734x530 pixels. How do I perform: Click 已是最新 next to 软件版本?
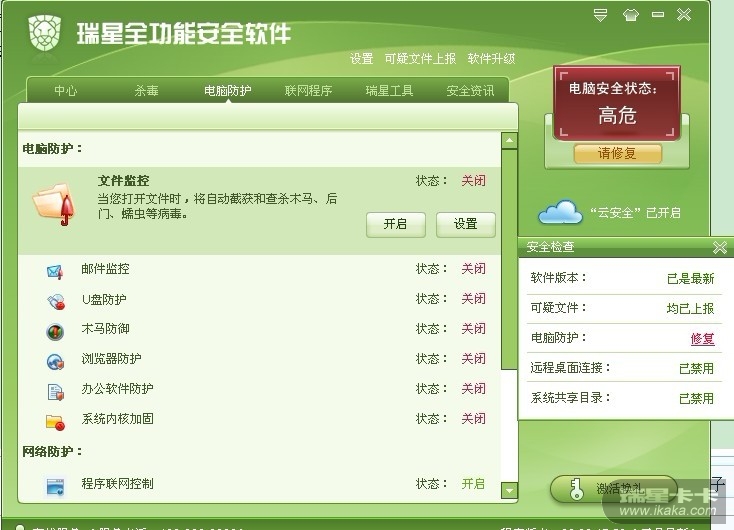coord(690,279)
